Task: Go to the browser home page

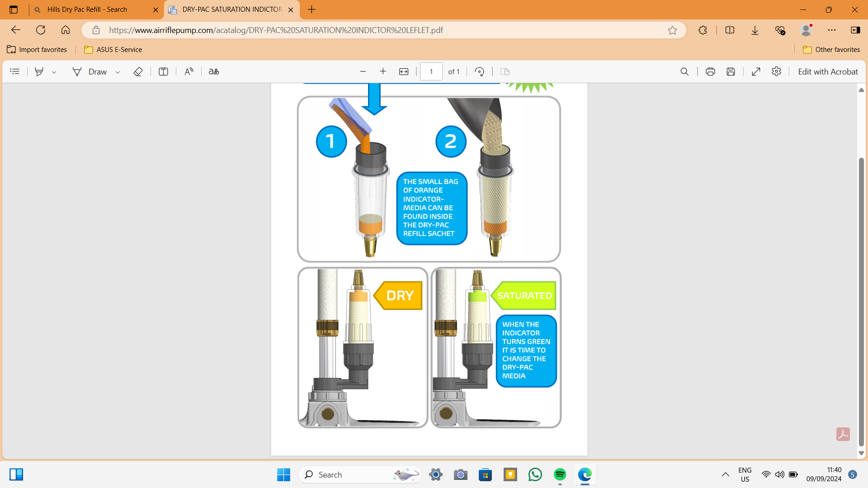Action: (66, 30)
